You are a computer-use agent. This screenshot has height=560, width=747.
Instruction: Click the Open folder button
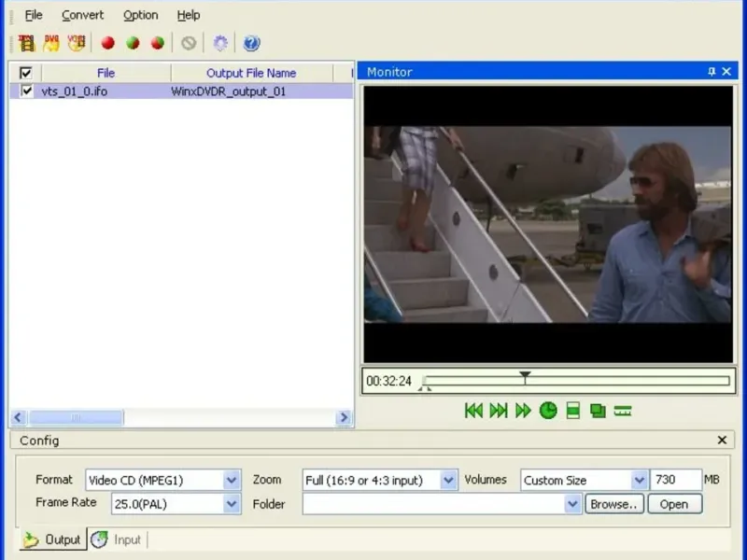click(674, 504)
